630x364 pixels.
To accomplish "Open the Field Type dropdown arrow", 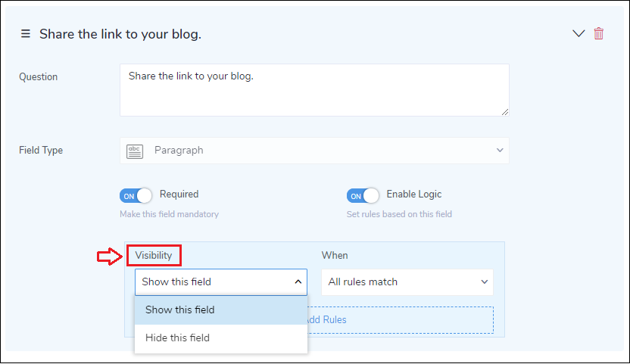I will (x=500, y=151).
